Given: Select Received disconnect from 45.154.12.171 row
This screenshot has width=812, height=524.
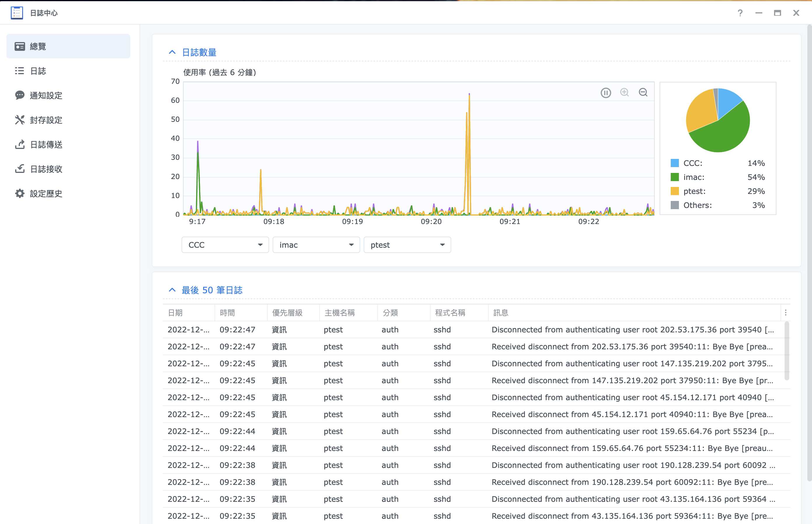Looking at the screenshot, I should click(x=476, y=414).
